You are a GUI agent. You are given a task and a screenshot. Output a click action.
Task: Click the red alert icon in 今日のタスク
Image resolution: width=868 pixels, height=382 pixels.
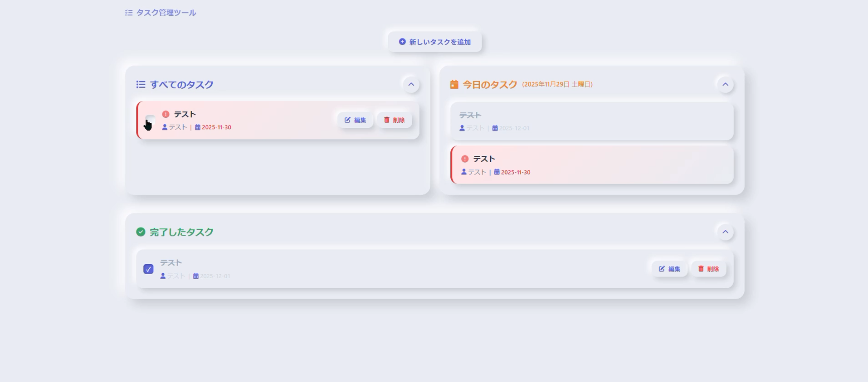click(x=465, y=159)
